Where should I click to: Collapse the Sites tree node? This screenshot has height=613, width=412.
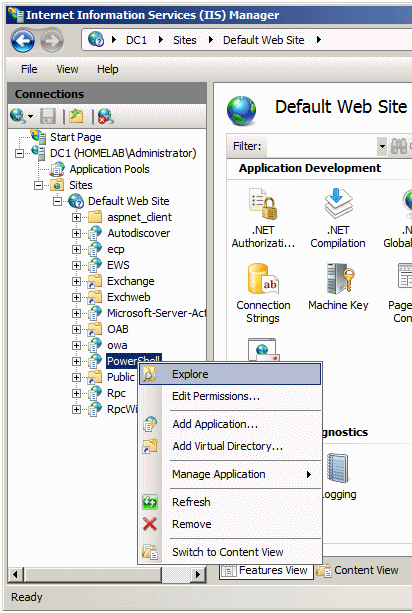point(38,185)
